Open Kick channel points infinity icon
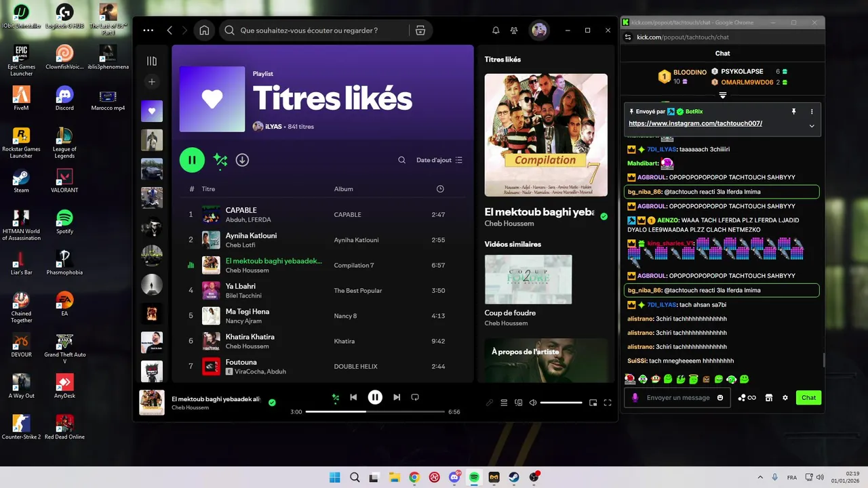The width and height of the screenshot is (868, 488). click(747, 398)
